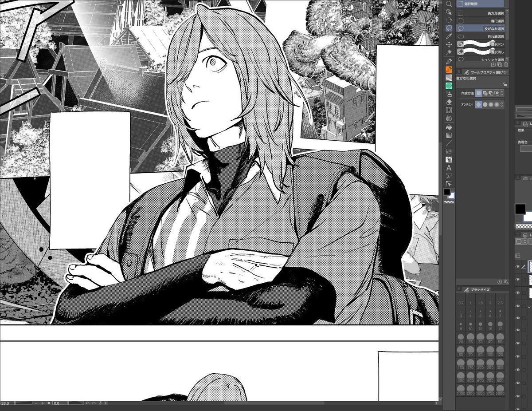Screen dimensions: 532x411
Task: Set brush size to 100
Action: tap(490, 351)
